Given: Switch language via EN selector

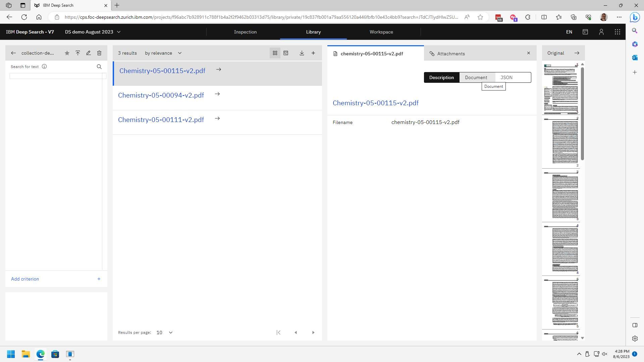Looking at the screenshot, I should point(569,32).
